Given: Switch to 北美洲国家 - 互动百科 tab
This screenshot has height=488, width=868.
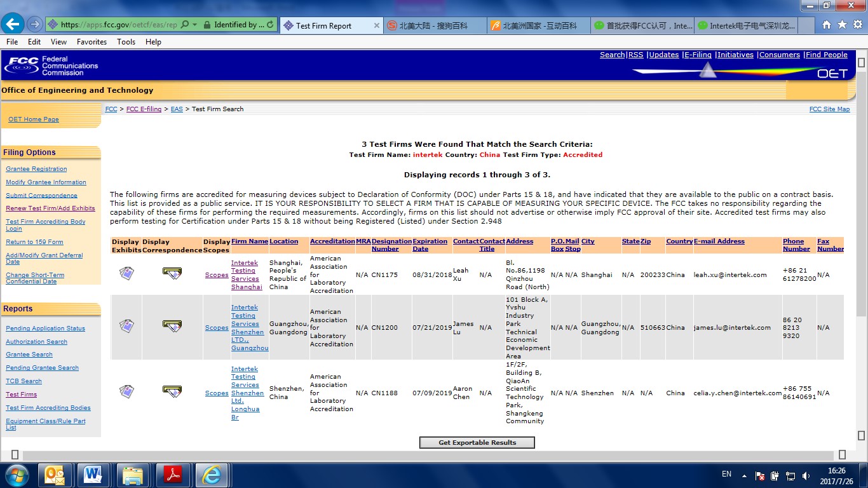Looking at the screenshot, I should (538, 25).
